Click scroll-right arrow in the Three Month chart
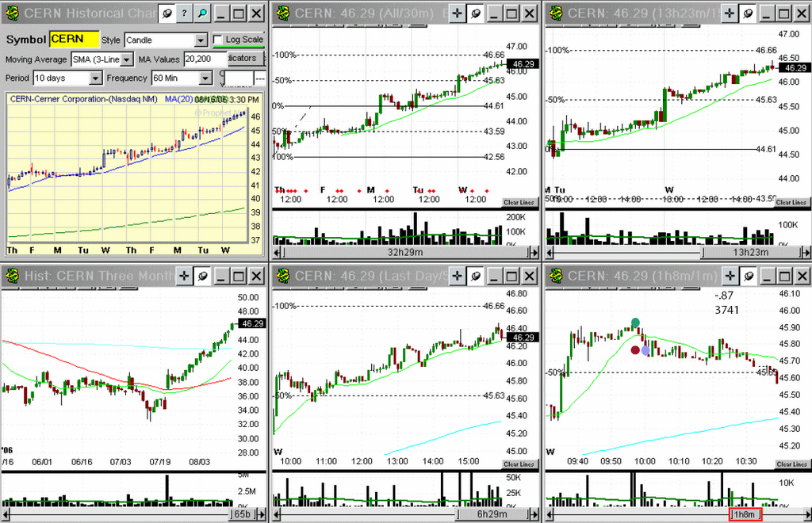 pos(261,514)
